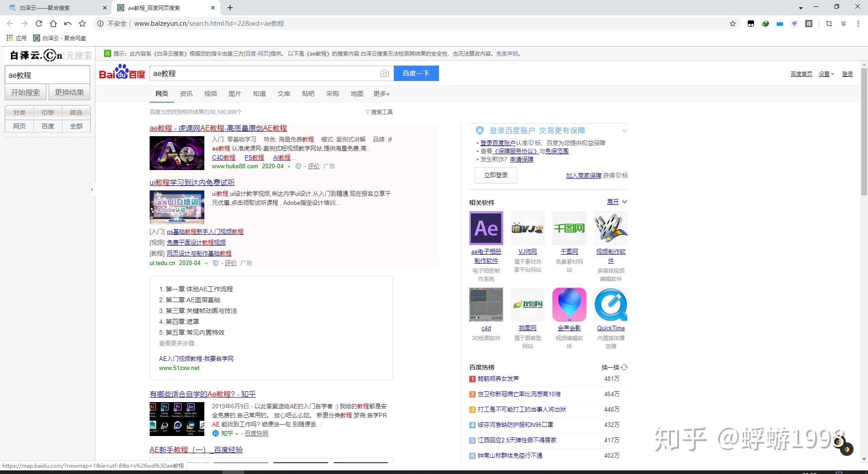Image resolution: width=868 pixels, height=474 pixels.
Task: Open the camera image search icon in the Baidu box
Action: [384, 73]
